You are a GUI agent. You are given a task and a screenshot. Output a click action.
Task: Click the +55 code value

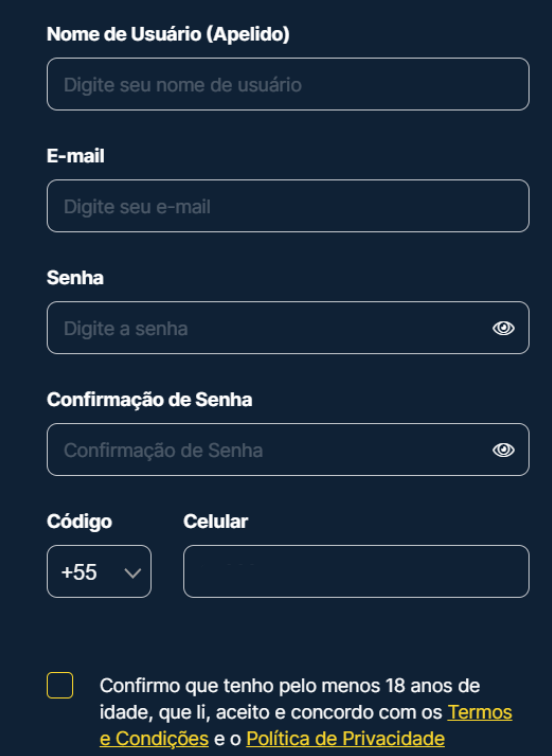79,572
